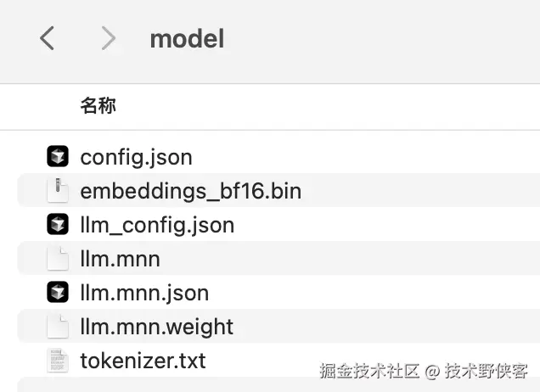Click the model folder title
The image size is (540, 392).
[x=187, y=38]
